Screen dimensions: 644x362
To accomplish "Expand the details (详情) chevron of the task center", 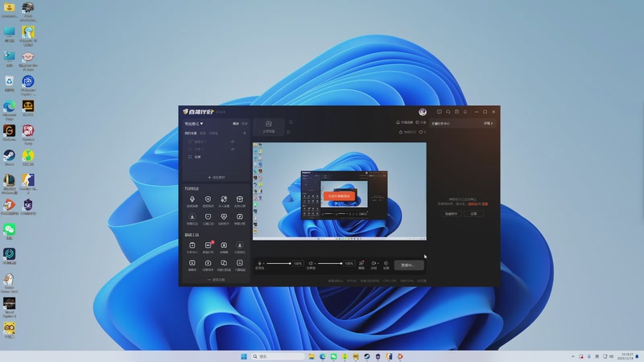I will 488,123.
